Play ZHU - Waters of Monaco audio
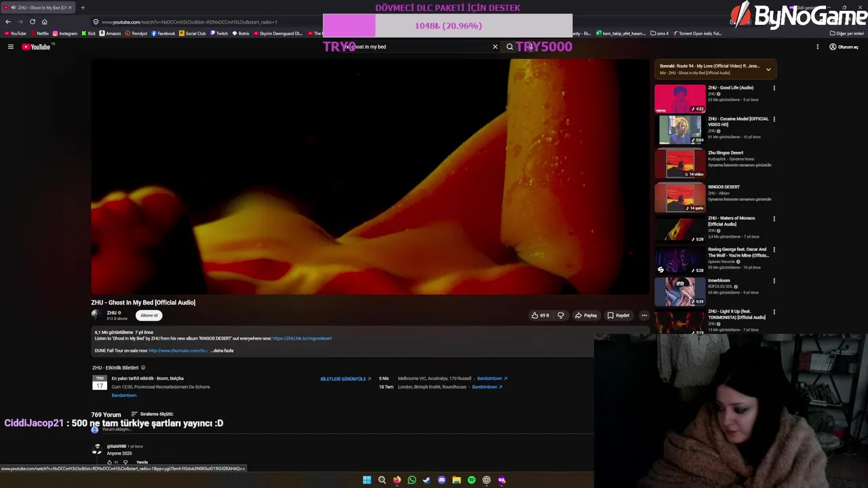This screenshot has height=488, width=868. pos(680,229)
